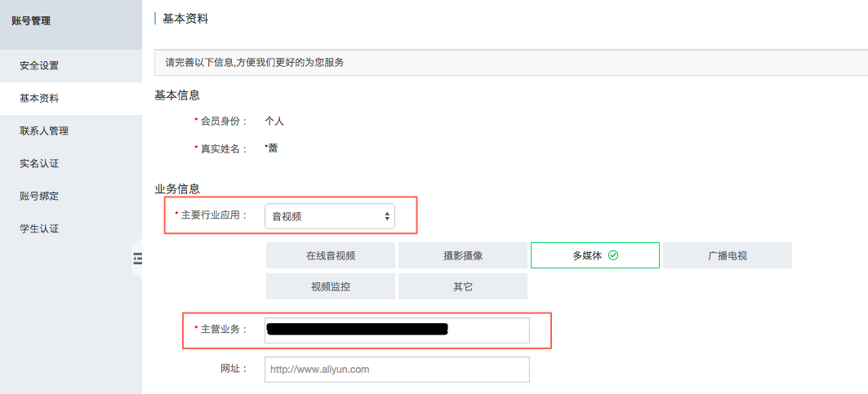Viewport: 868px width, 394px height.
Task: Choose the 在线音视频 option
Action: click(x=331, y=255)
